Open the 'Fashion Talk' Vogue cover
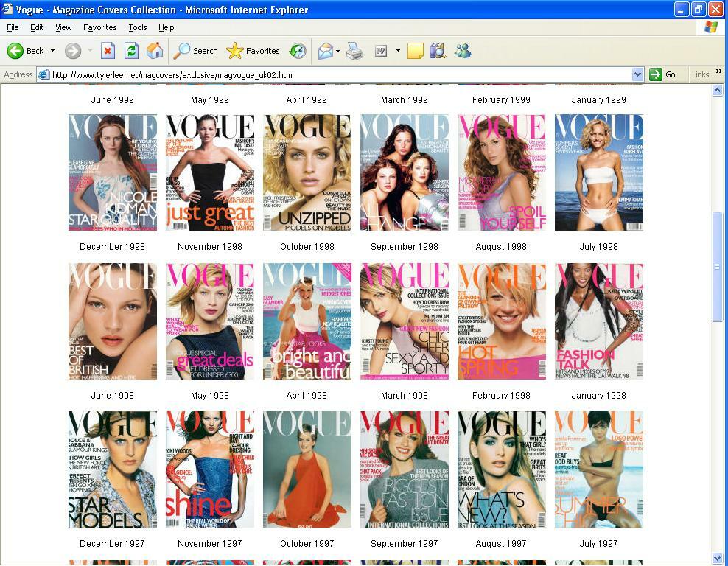Viewport: 728px width, 566px height. point(599,321)
